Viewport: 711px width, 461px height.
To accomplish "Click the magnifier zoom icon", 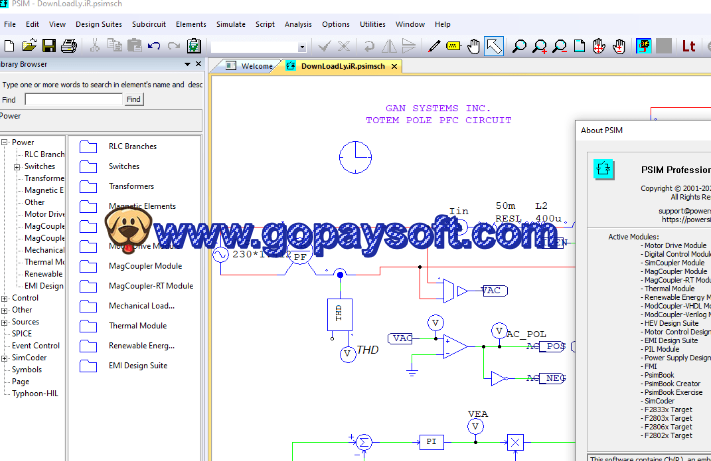I will click(x=520, y=46).
